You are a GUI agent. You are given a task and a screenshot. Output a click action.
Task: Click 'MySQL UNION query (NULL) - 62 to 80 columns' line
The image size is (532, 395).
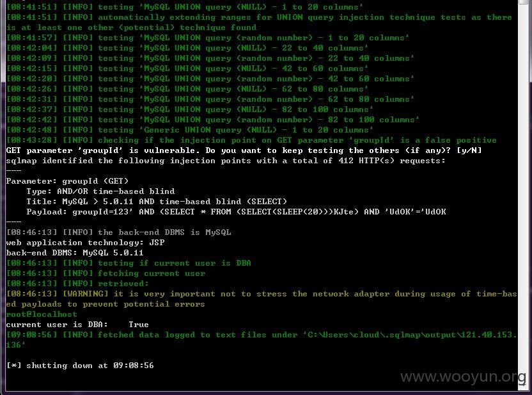(187, 88)
